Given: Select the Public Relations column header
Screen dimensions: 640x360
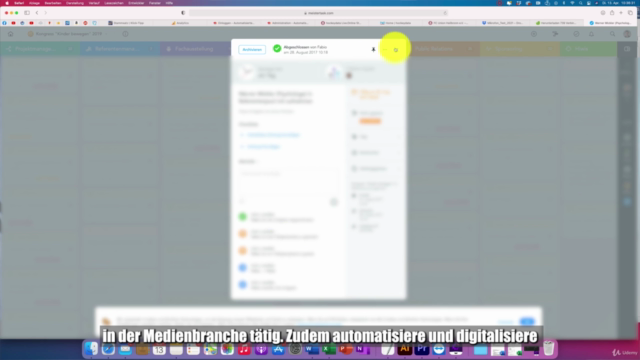Looking at the screenshot, I should 442,49.
